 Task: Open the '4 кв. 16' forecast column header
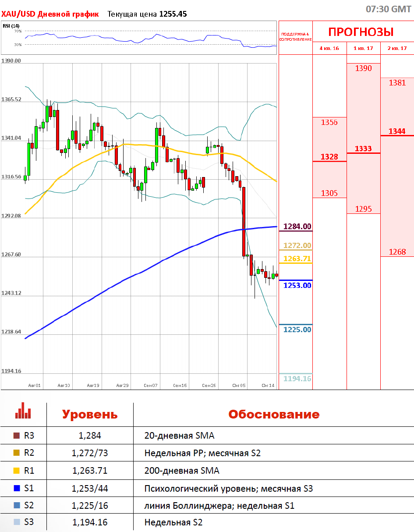tap(329, 48)
